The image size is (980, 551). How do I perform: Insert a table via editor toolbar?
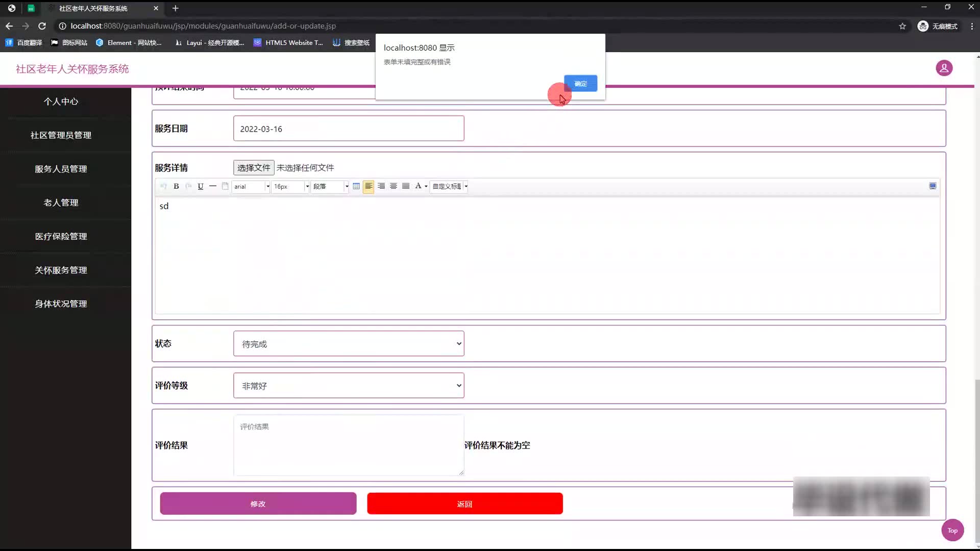pos(356,186)
